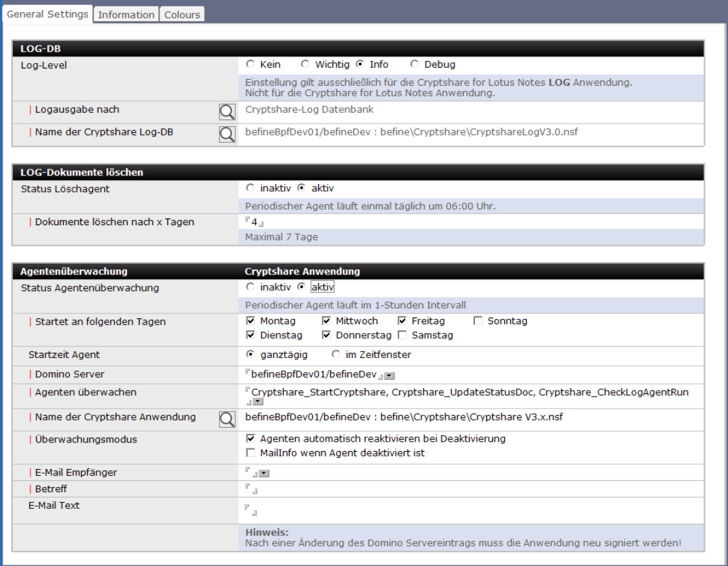Image resolution: width=728 pixels, height=566 pixels.
Task: Toggle the Montag checkbox
Action: [250, 320]
